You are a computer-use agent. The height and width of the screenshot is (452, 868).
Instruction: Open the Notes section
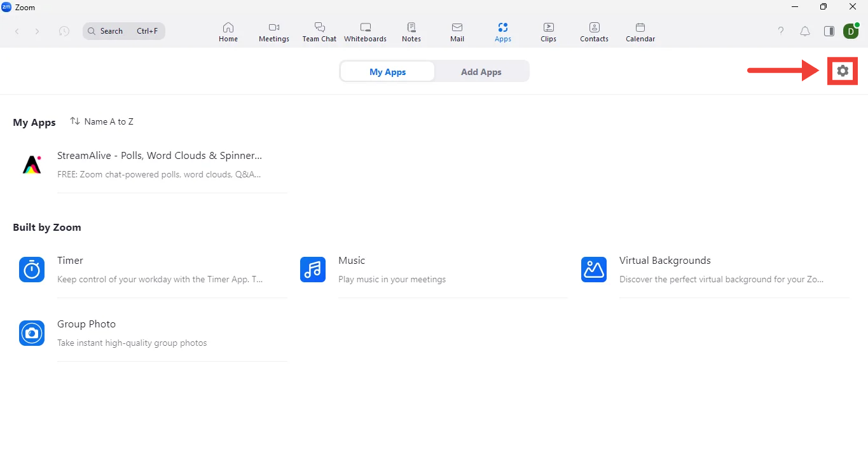click(411, 32)
